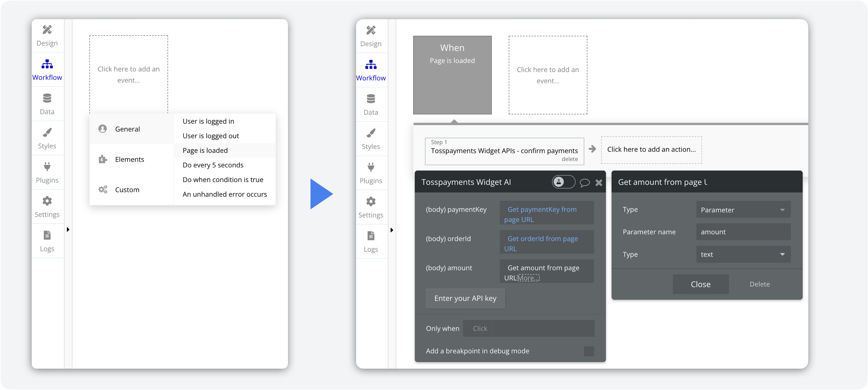Choose 'Do every 5 seconds' event
The width and height of the screenshot is (868, 390).
[x=225, y=165]
